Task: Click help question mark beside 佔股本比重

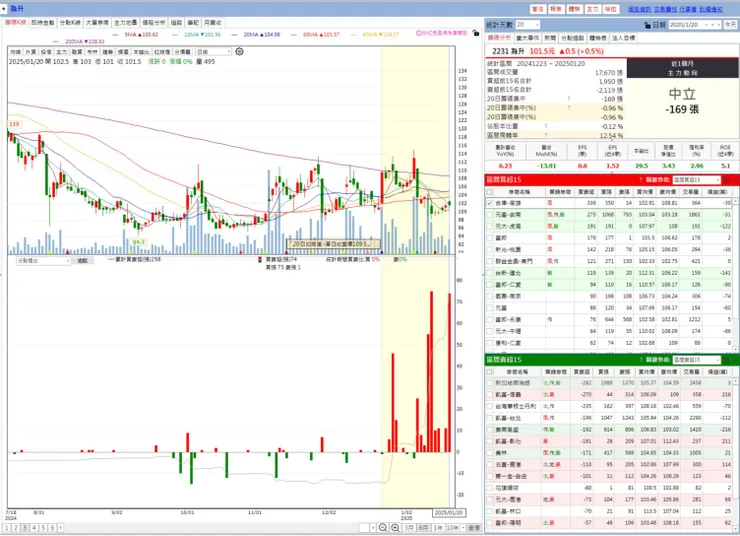Action: [546, 126]
